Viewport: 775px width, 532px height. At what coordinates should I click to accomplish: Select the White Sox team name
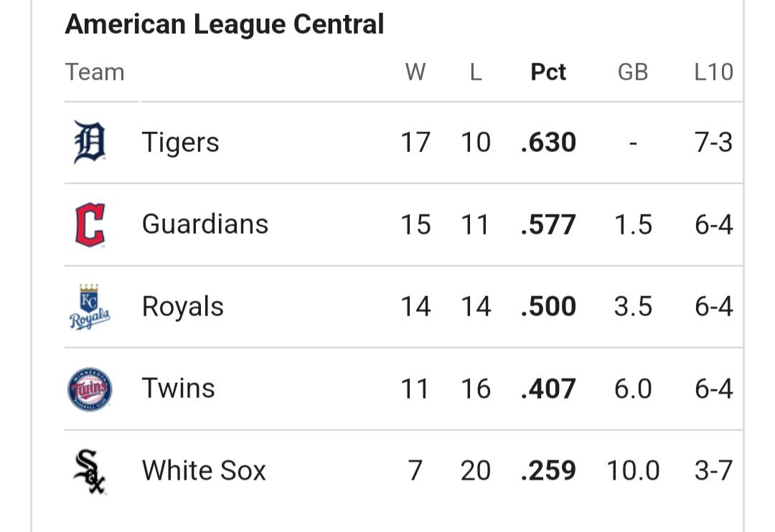pos(204,470)
